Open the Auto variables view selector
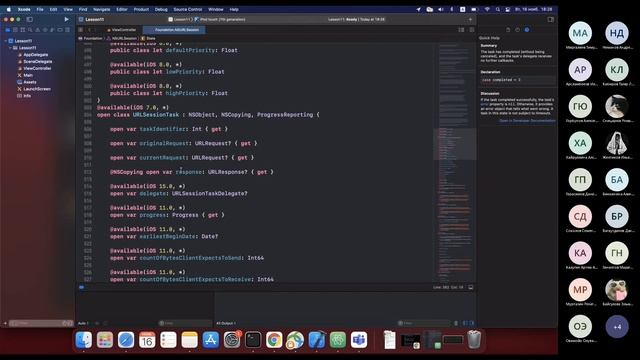The height and width of the screenshot is (360, 640). pyautogui.click(x=83, y=323)
